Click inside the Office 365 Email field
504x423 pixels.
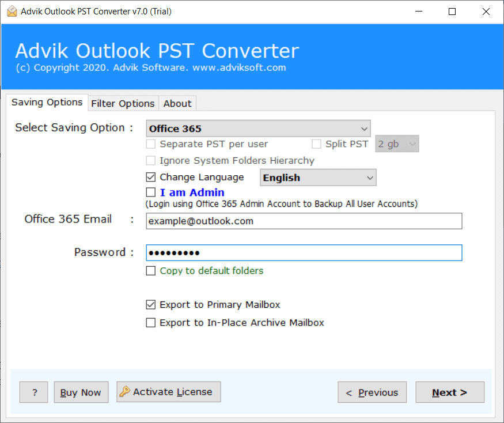304,221
